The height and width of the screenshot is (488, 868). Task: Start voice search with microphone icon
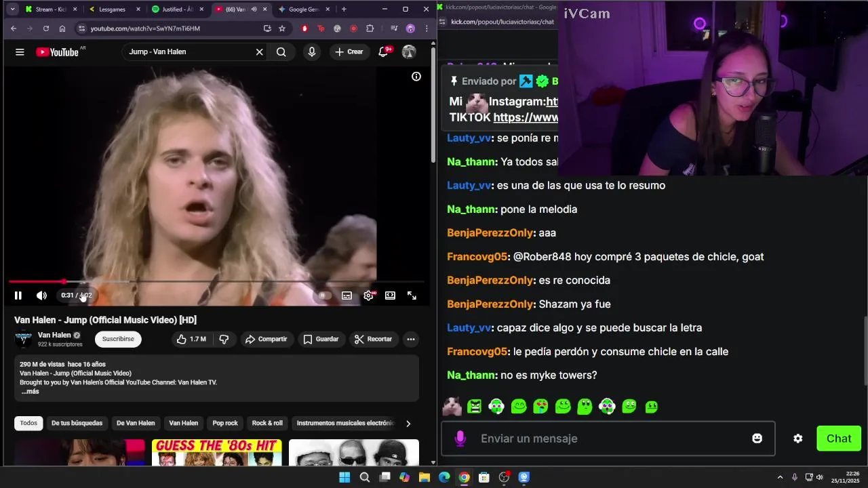pos(311,52)
